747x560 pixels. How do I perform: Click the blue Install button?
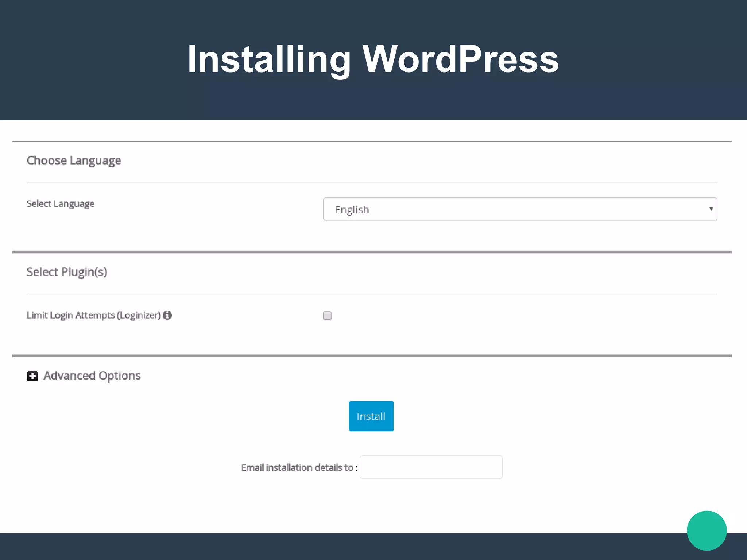tap(371, 416)
